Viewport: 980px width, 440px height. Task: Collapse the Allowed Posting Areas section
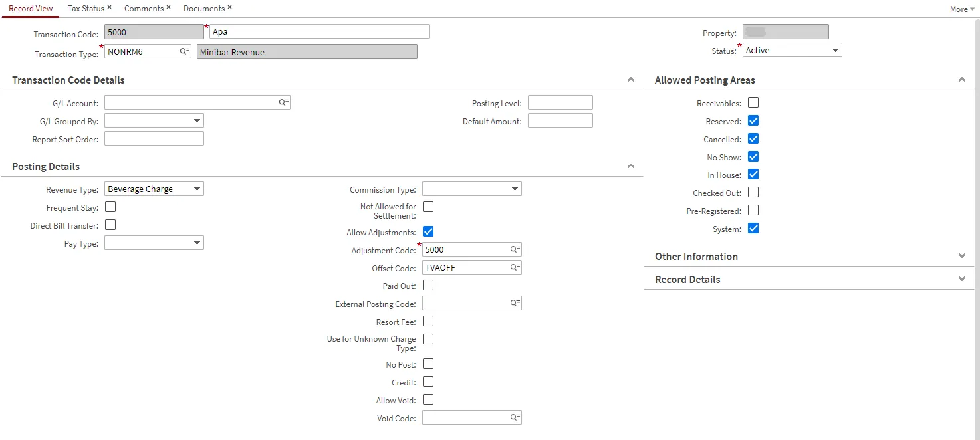coord(961,80)
